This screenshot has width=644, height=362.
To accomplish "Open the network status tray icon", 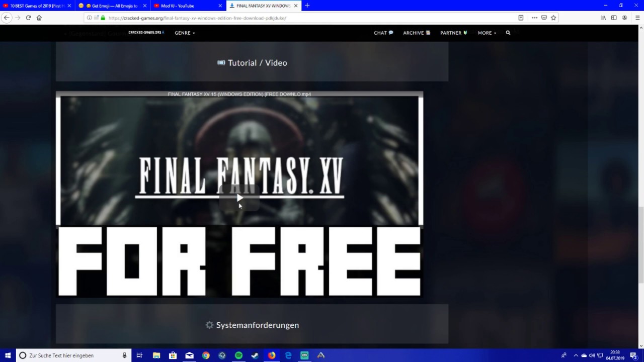I will click(x=600, y=355).
